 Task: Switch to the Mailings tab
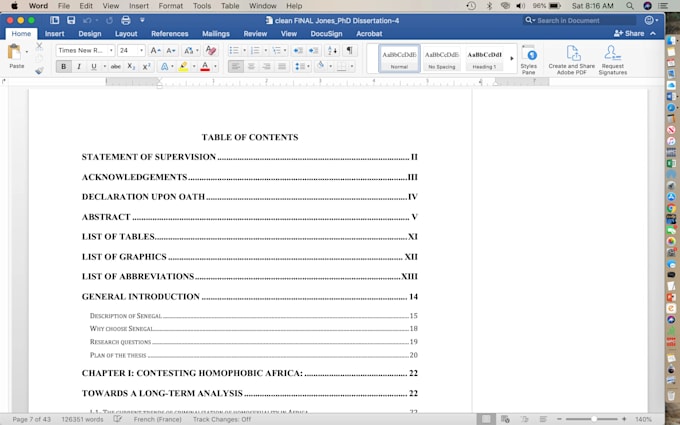tap(216, 34)
